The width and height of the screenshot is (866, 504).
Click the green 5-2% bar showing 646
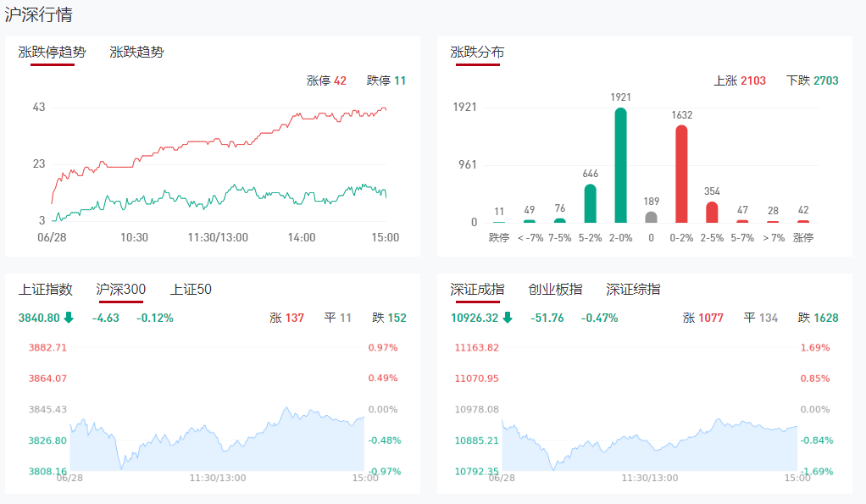click(591, 203)
